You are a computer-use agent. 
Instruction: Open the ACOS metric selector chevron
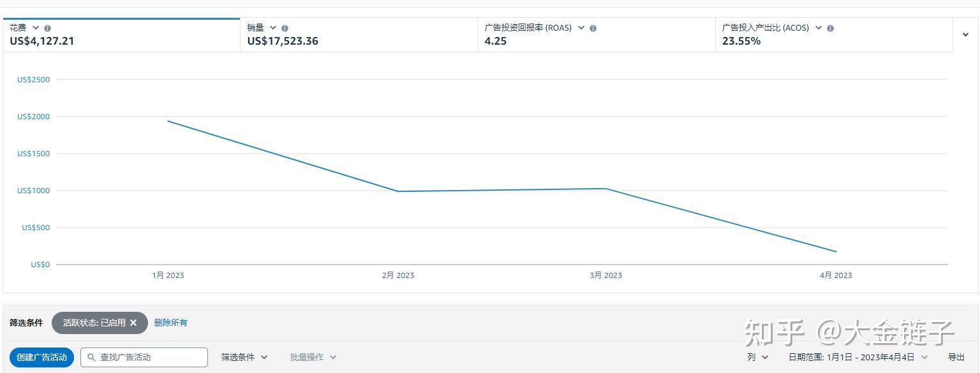819,28
